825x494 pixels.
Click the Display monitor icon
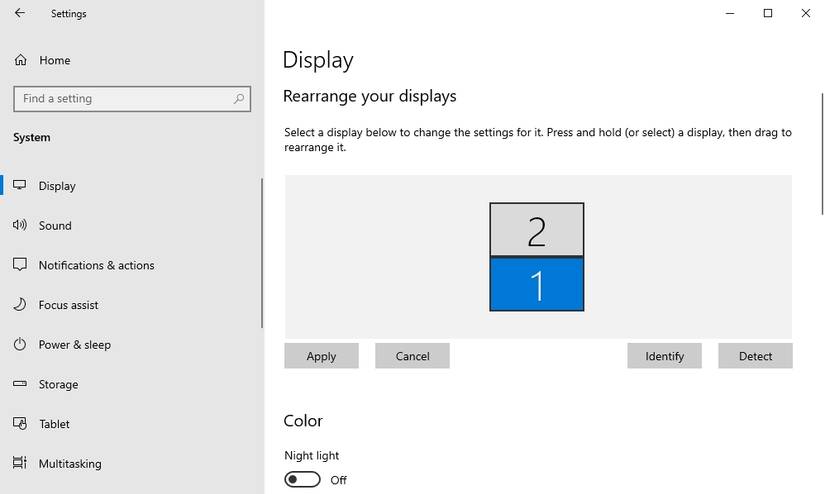[x=20, y=186]
